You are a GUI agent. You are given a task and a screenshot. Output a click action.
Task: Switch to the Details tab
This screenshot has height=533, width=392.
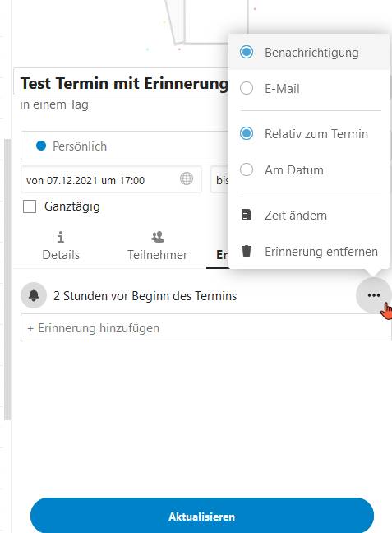[61, 245]
